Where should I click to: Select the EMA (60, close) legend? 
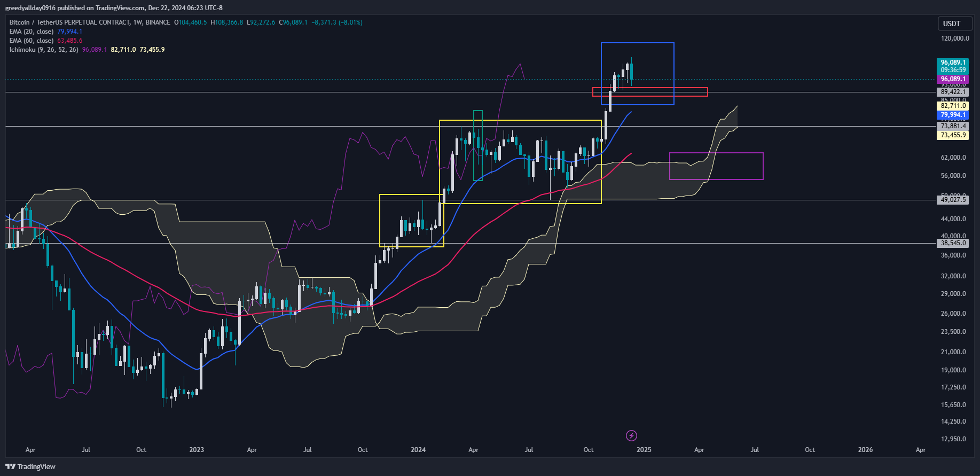pos(32,41)
